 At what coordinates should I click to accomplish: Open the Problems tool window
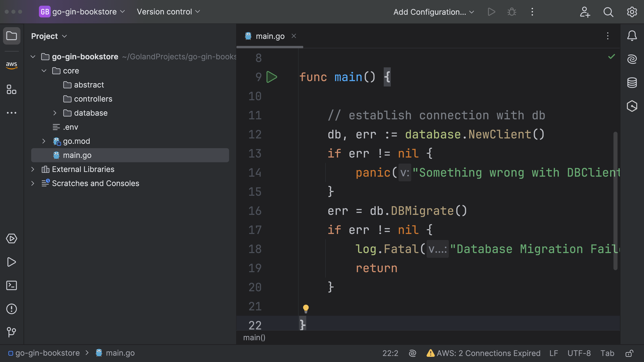coord(12,309)
